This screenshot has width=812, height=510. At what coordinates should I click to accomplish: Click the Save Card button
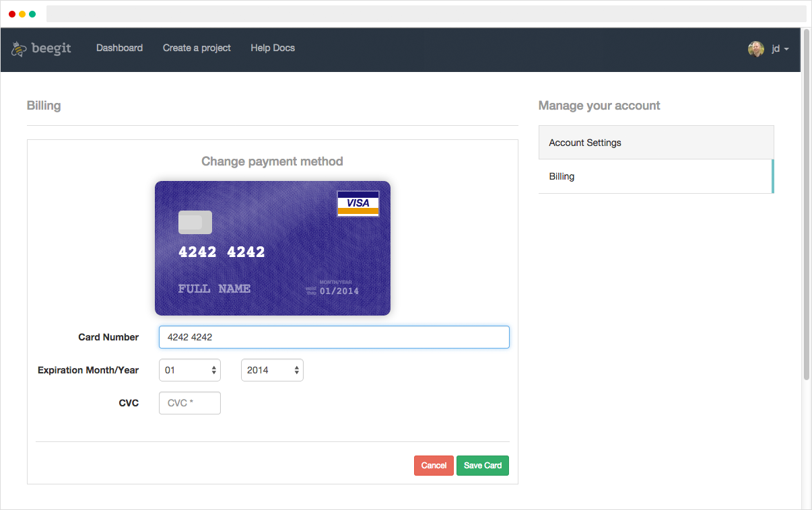coord(483,466)
